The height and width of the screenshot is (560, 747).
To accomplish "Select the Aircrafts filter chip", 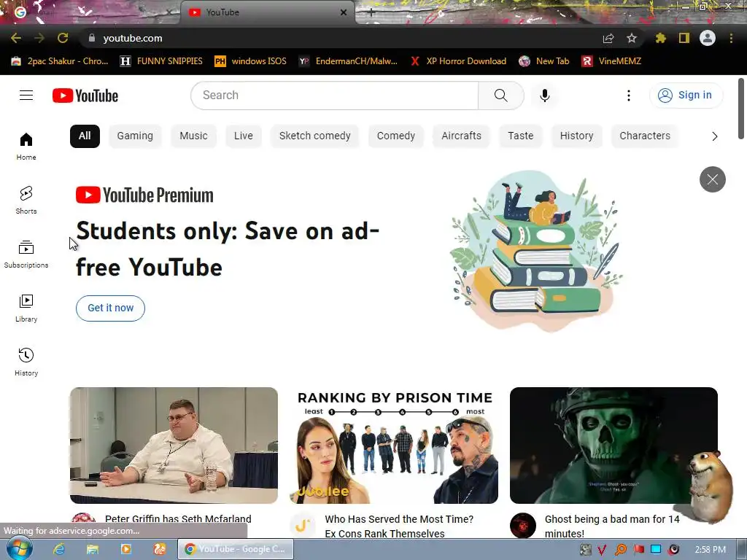I will tap(461, 136).
